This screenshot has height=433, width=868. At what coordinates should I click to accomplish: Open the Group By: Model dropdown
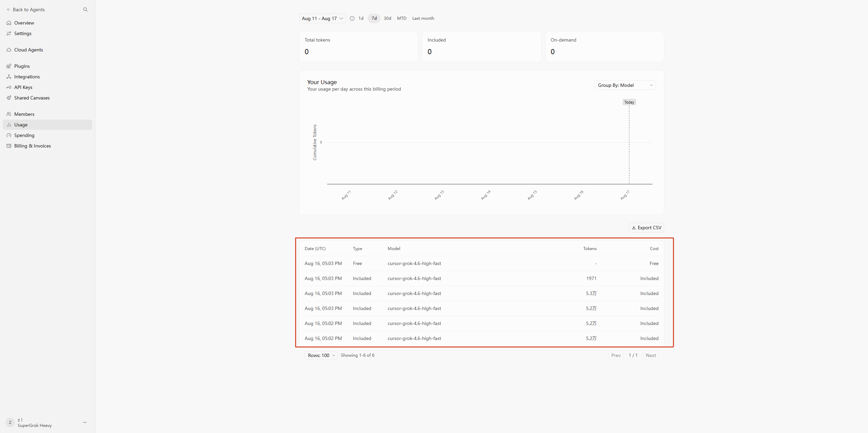click(x=625, y=85)
